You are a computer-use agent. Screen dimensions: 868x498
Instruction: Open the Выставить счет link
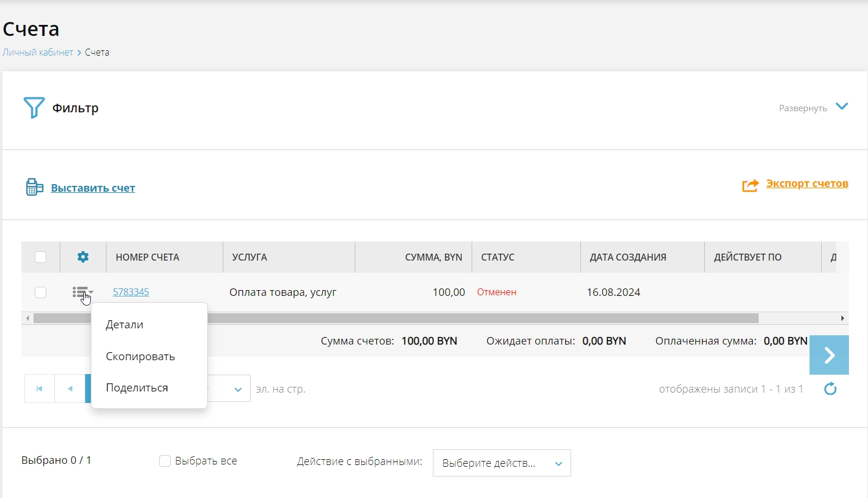tap(93, 188)
